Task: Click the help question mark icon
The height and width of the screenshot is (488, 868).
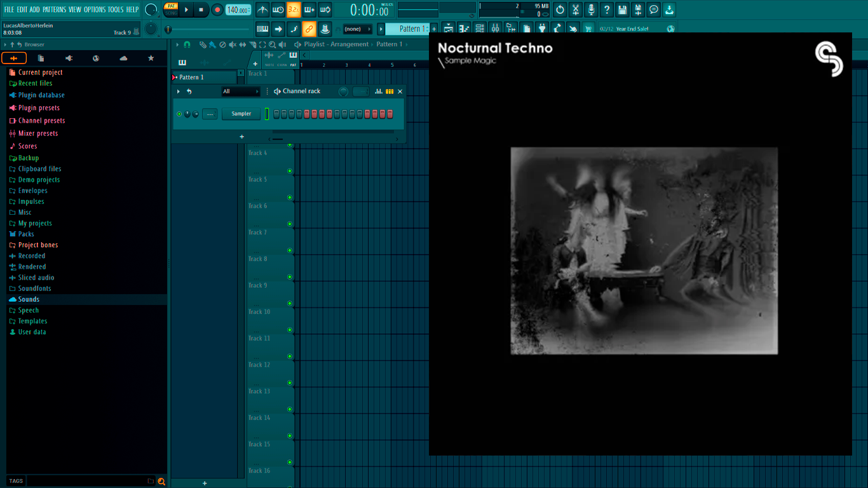Action: click(x=607, y=10)
